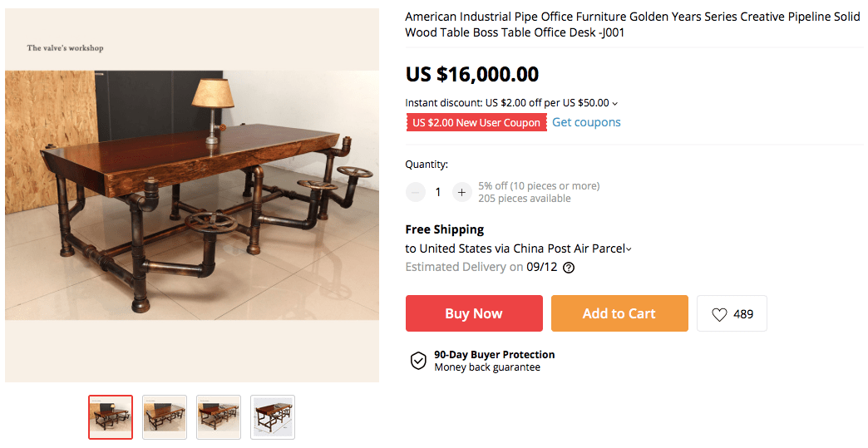This screenshot has width=868, height=448.
Task: View the third product thumbnail
Action: 219,417
